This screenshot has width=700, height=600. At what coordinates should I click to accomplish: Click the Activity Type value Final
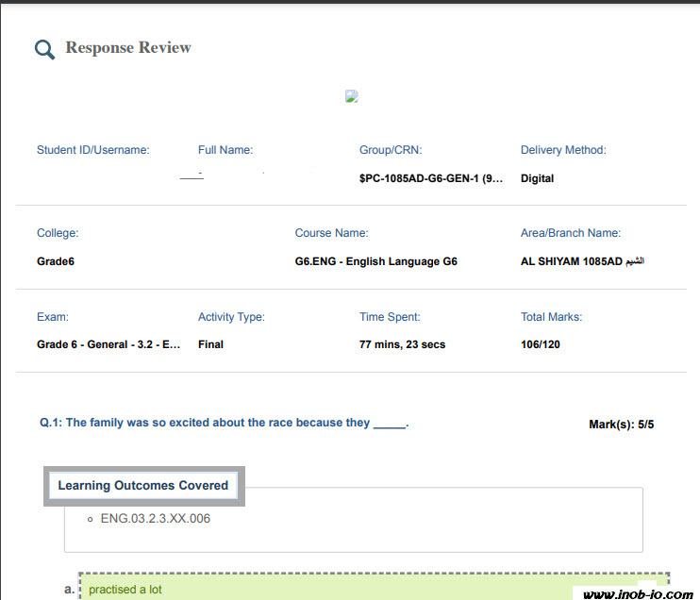coord(210,344)
